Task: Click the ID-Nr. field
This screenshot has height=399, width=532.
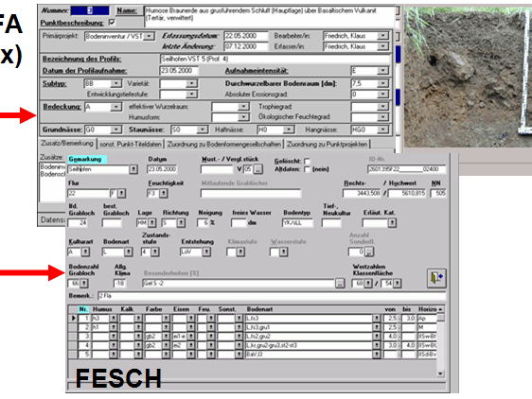Action: point(406,169)
